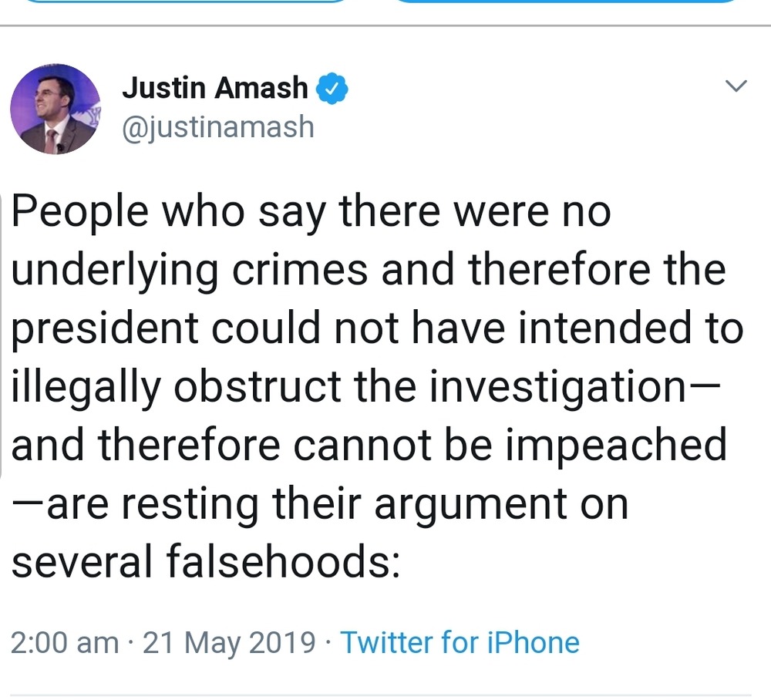This screenshot has height=700, width=771.
Task: Open Justin Amash's profile picture
Action: [56, 109]
